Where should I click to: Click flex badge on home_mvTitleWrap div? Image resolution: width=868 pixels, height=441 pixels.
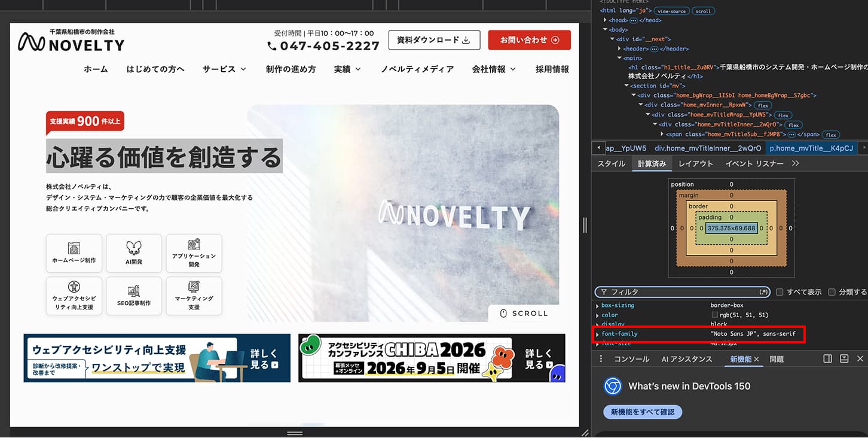click(x=784, y=115)
